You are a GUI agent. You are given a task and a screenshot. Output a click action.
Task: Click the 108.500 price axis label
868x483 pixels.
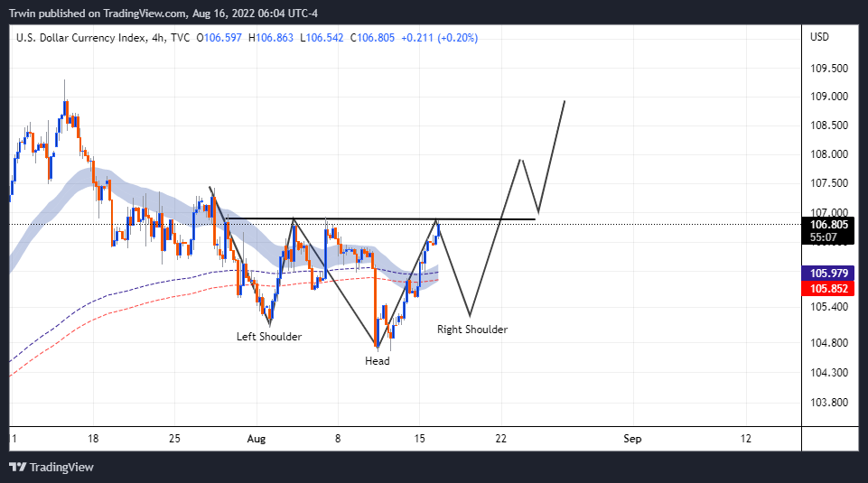829,125
